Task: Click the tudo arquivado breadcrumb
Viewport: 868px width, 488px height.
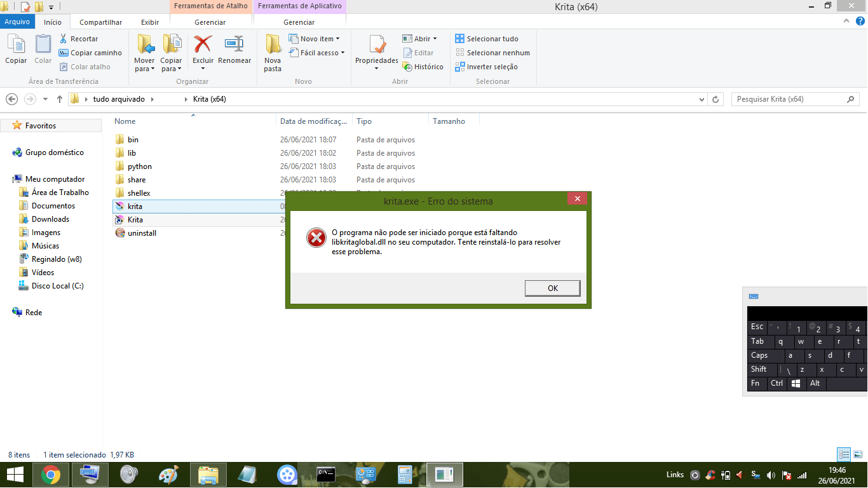Action: click(119, 99)
